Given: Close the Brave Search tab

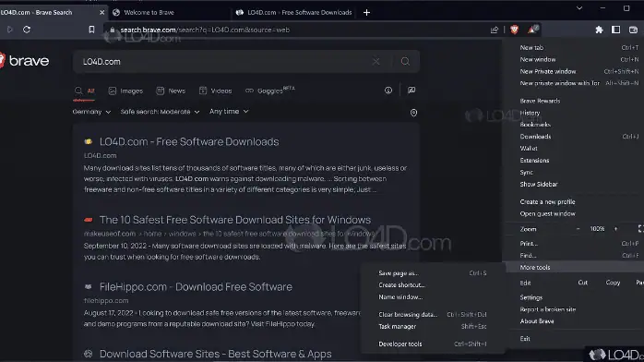Looking at the screenshot, I should [x=101, y=13].
